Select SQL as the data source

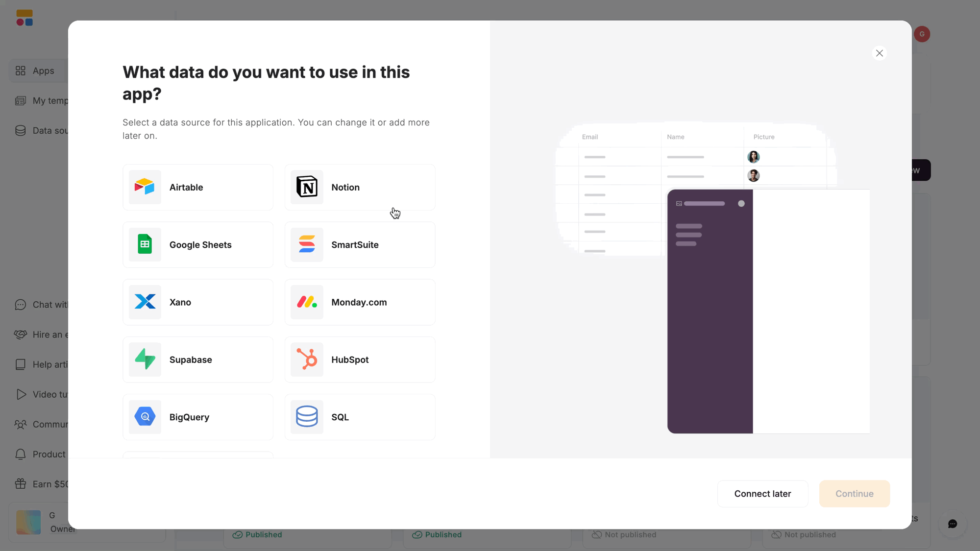[x=360, y=417]
